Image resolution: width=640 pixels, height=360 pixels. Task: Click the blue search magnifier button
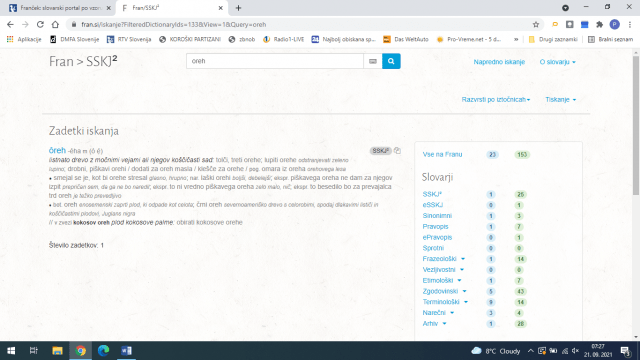tap(391, 61)
